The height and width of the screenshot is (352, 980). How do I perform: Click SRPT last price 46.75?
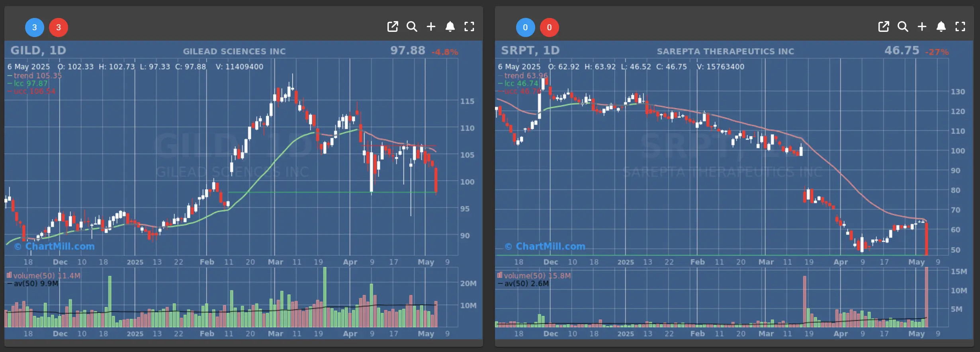[902, 51]
